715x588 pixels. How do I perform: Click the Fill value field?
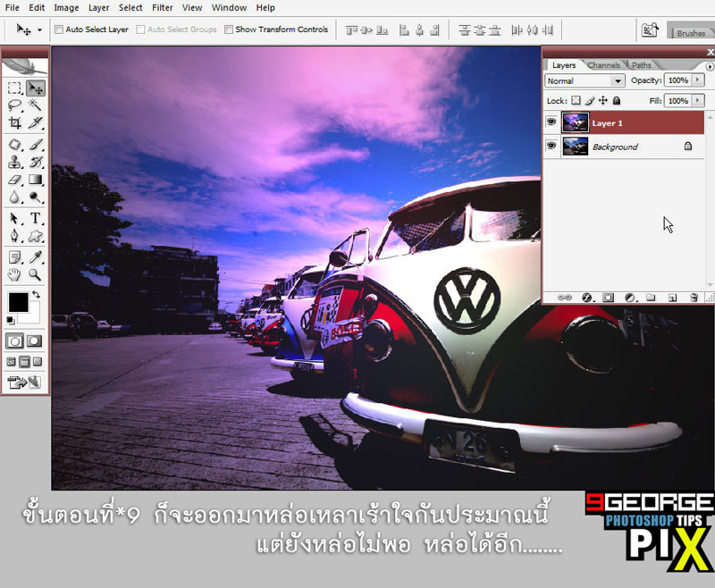coord(678,100)
